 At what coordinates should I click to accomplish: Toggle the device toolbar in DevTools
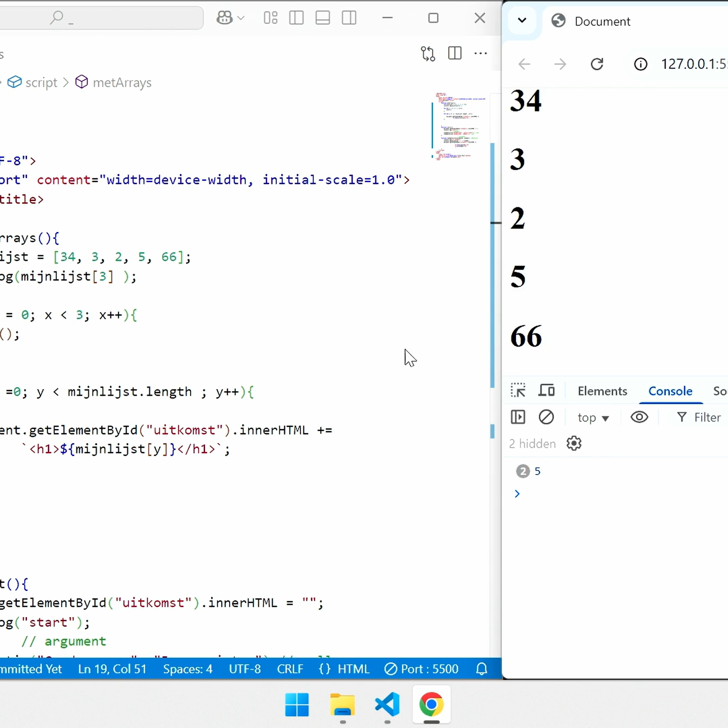tap(546, 391)
